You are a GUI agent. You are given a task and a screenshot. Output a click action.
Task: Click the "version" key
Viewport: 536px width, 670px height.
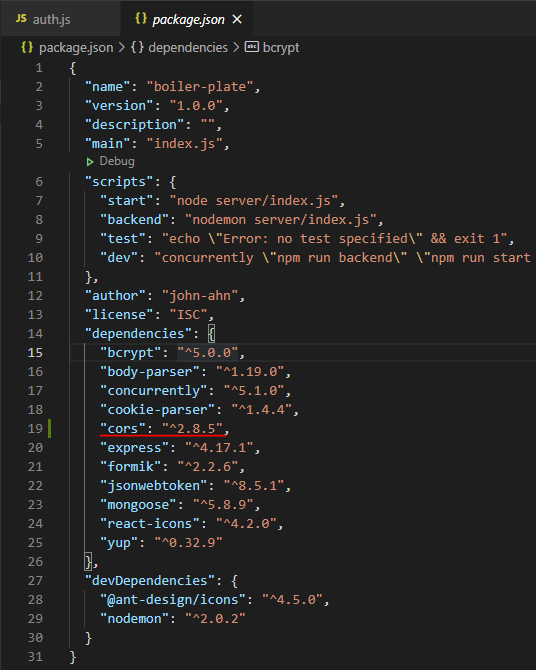click(119, 106)
